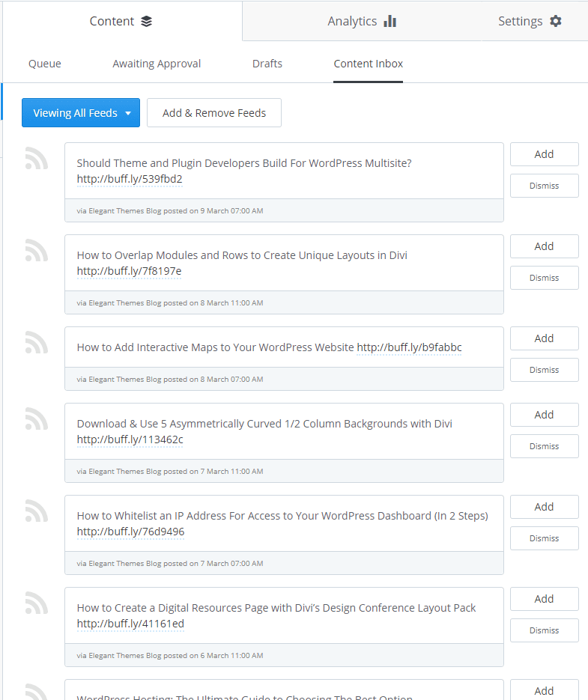Image resolution: width=588 pixels, height=700 pixels.
Task: Add the WordPress Multisite article to queue
Action: pos(544,154)
